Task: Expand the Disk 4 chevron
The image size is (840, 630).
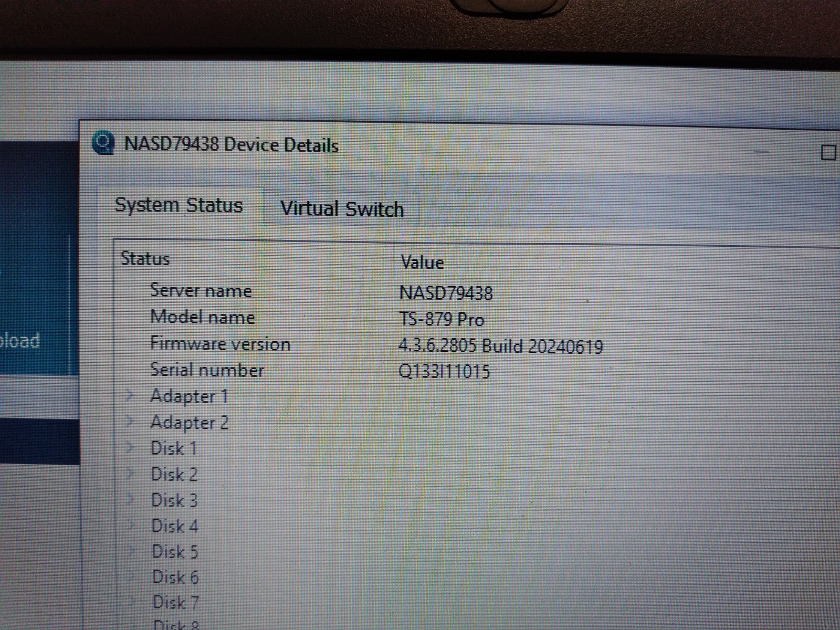Action: pyautogui.click(x=131, y=526)
